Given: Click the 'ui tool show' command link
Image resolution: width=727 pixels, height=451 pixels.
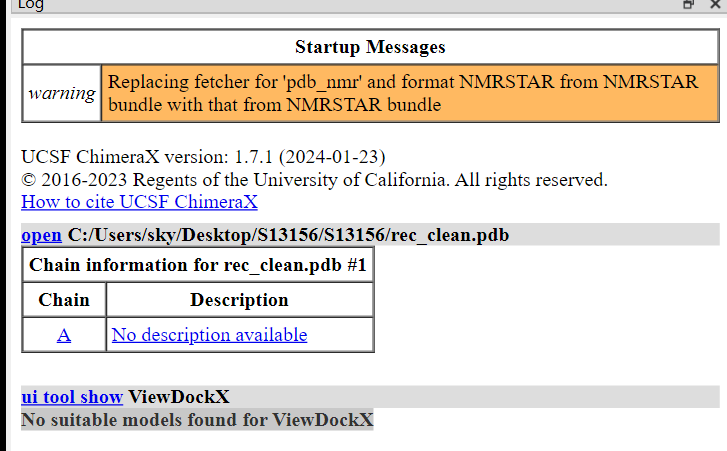Looking at the screenshot, I should (x=72, y=397).
